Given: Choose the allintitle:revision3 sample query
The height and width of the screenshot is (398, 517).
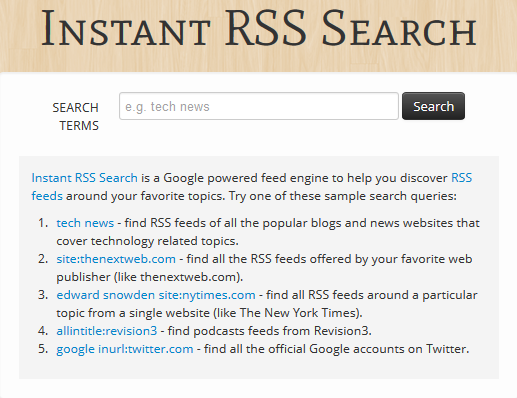Looking at the screenshot, I should [x=107, y=331].
